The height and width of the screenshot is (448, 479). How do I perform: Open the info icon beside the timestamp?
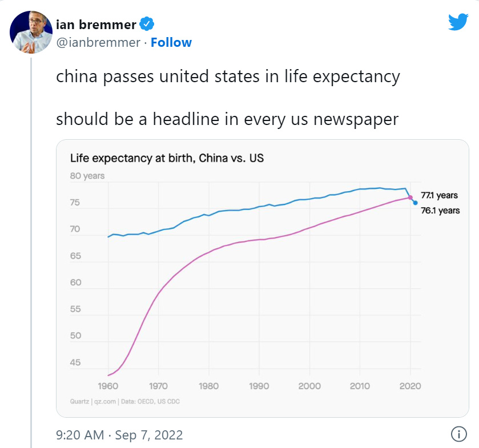tap(458, 434)
